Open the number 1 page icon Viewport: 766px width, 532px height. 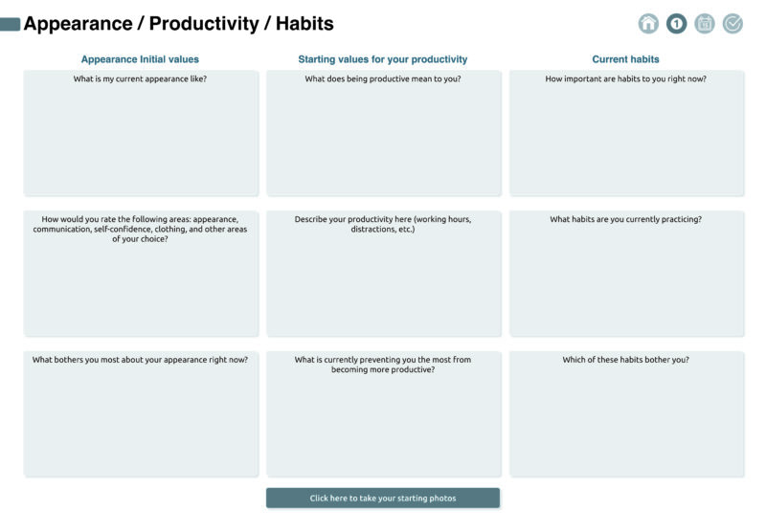[677, 24]
